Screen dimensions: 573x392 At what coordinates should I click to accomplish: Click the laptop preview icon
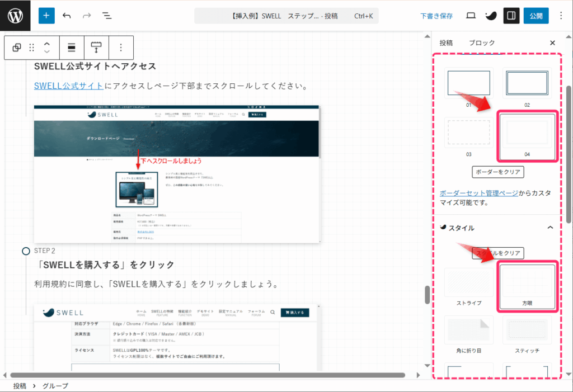pyautogui.click(x=471, y=16)
